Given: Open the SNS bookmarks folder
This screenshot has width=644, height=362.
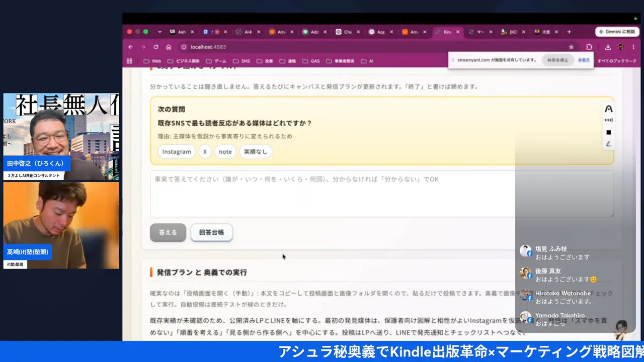Looking at the screenshot, I should 241,61.
